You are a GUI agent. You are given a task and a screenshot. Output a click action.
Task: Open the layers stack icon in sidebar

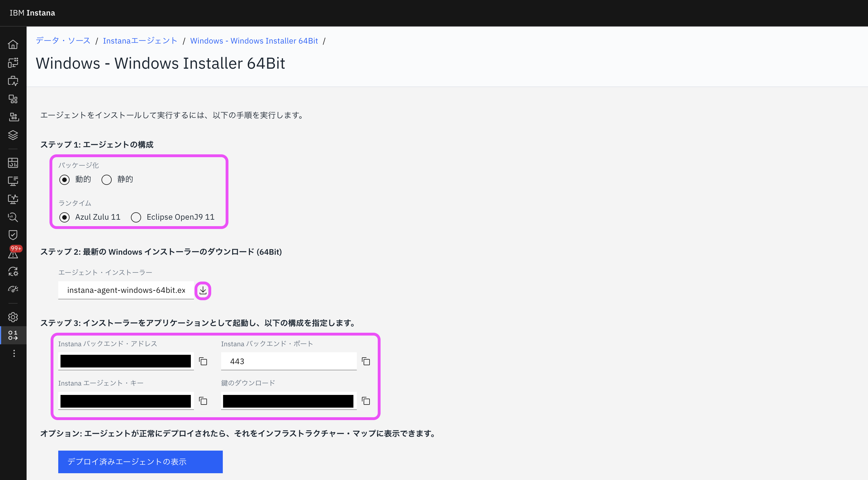[13, 135]
